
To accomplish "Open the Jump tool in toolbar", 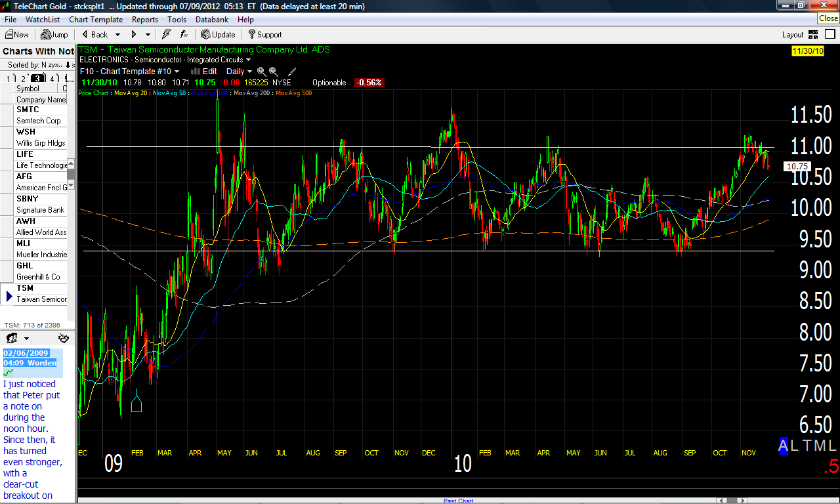I will (x=54, y=35).
